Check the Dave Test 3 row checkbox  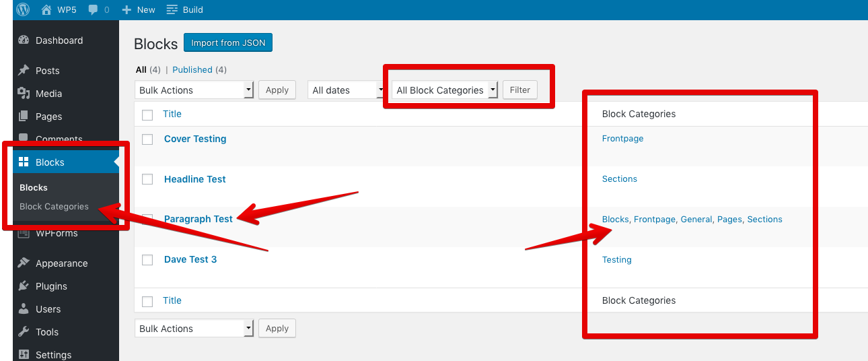(147, 260)
